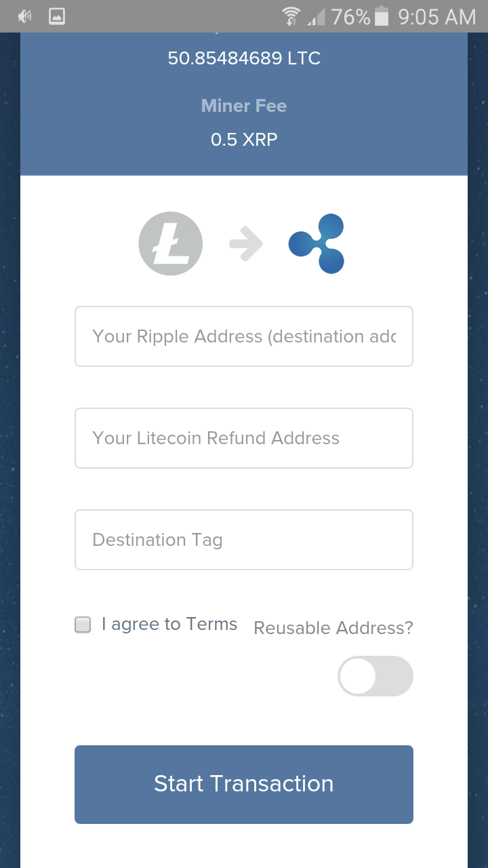Tap the 50.85484689 LTC amount text
This screenshot has height=868, width=488.
click(244, 58)
